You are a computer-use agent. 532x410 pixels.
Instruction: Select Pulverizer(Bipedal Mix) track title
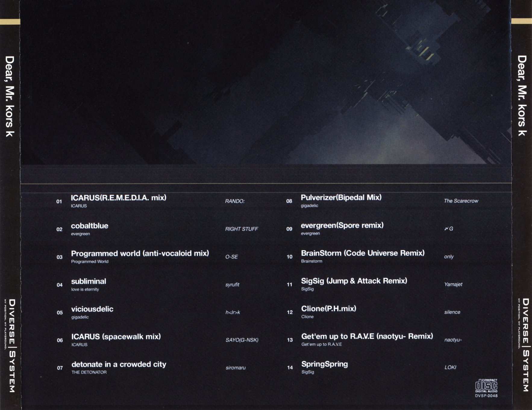pos(341,197)
